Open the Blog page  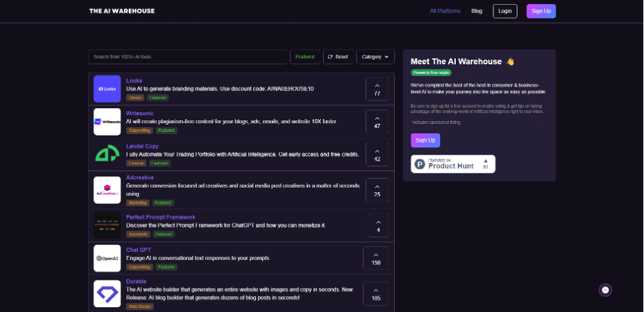[x=477, y=11]
